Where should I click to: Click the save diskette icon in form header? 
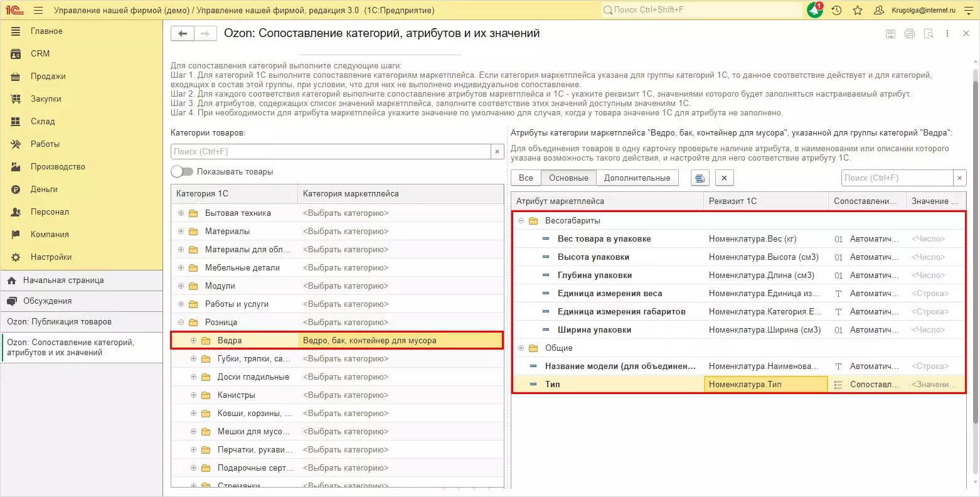pos(890,34)
